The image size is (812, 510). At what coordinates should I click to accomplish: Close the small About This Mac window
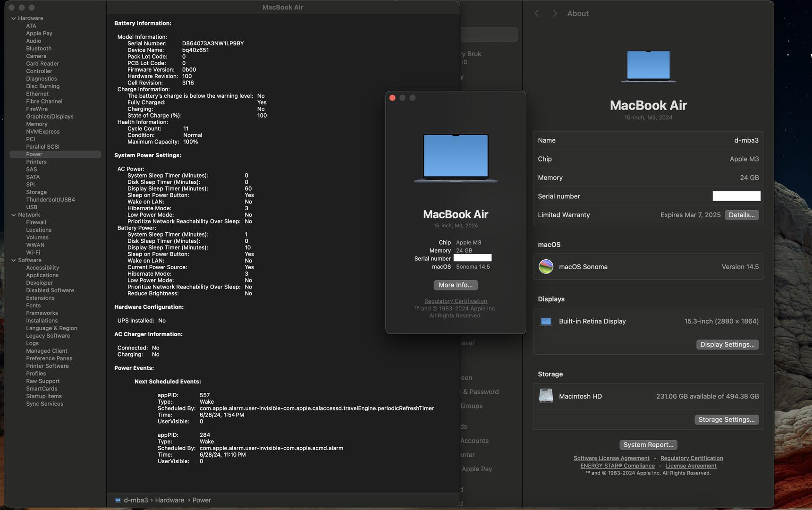tap(392, 98)
